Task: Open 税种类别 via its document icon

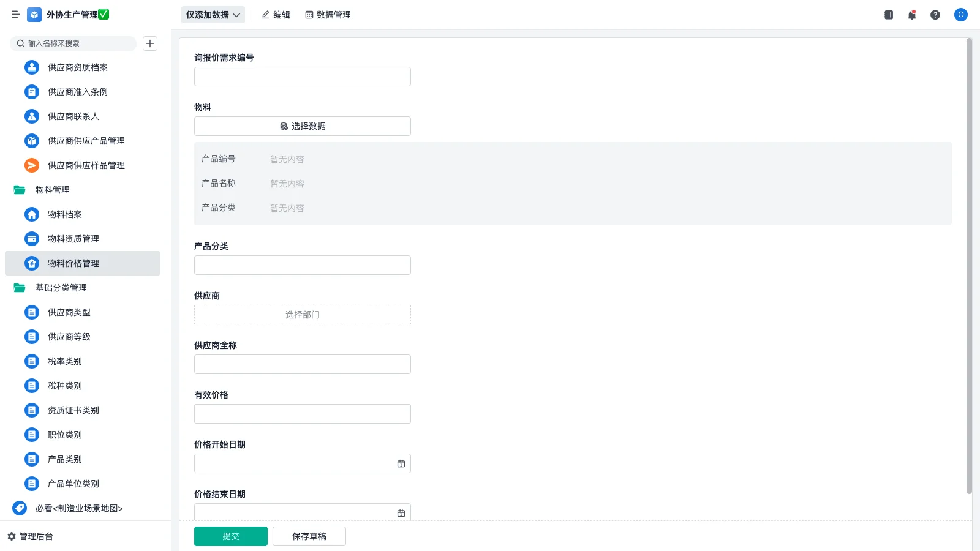Action: (x=32, y=386)
